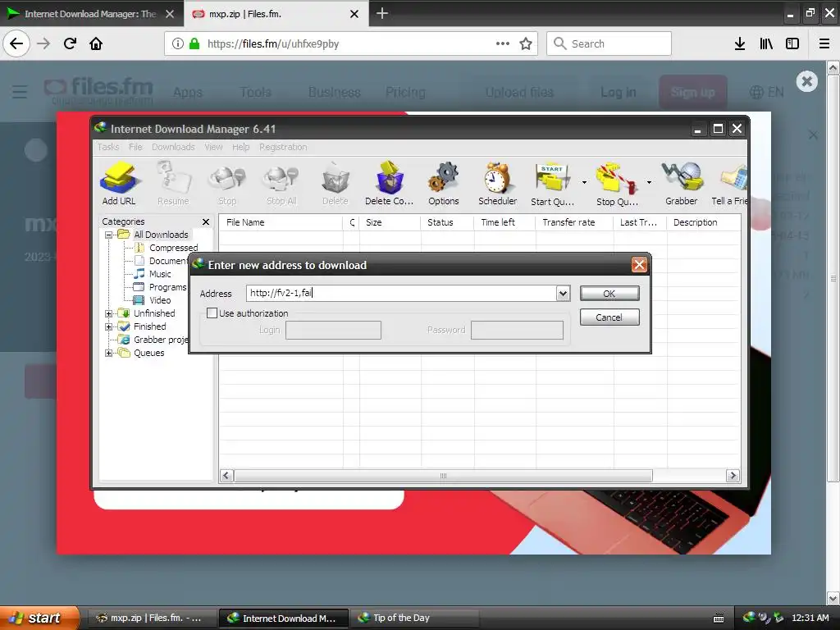
Task: Open the browser downloads arrow icon
Action: pyautogui.click(x=740, y=44)
